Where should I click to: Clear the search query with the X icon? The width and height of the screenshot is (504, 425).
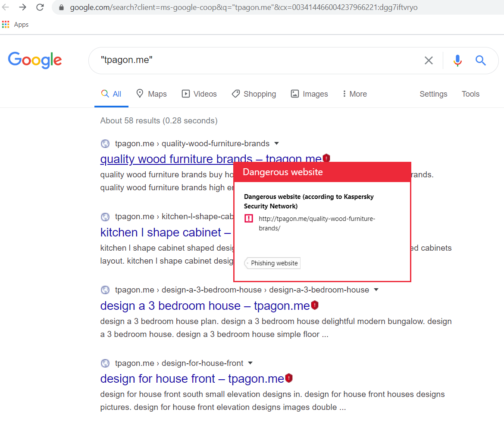pos(429,60)
